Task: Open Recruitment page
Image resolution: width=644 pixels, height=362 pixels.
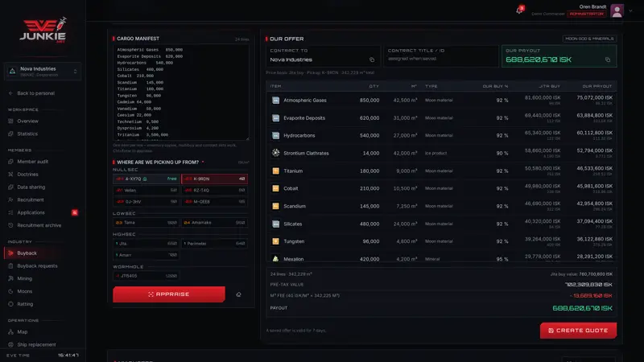Action: tap(31, 200)
